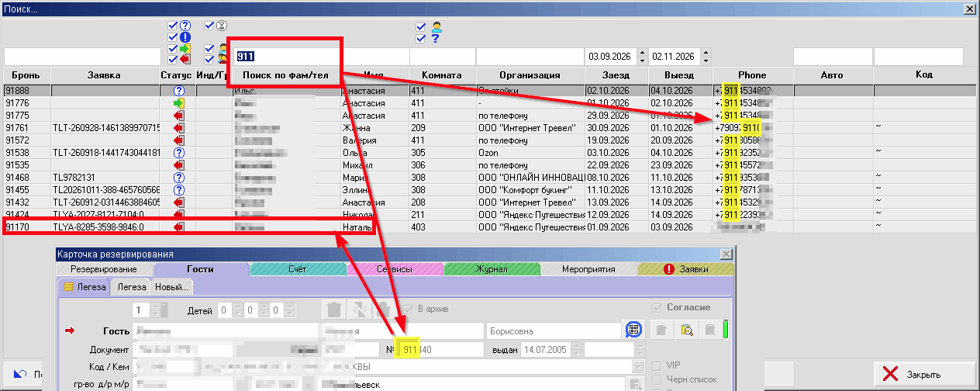
Task: Toggle the VIP checkbox
Action: (x=657, y=365)
